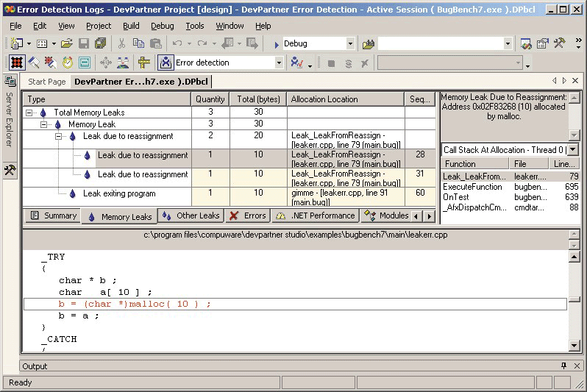The height and width of the screenshot is (392, 587).
Task: Open the Error detection dropdown
Action: (x=279, y=63)
